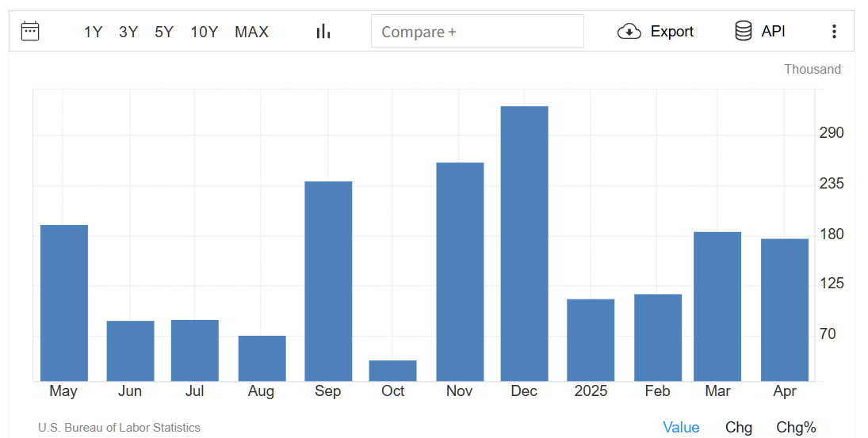Select the 1Y time range
Image resolution: width=868 pixels, height=438 pixels.
point(93,32)
